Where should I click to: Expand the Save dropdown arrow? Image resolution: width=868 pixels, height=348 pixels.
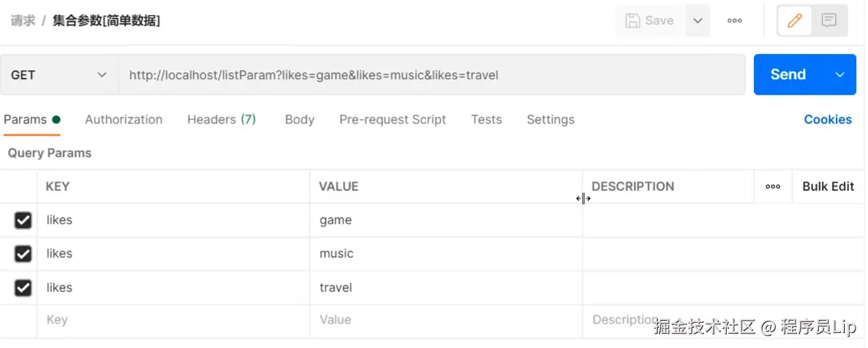pos(697,20)
